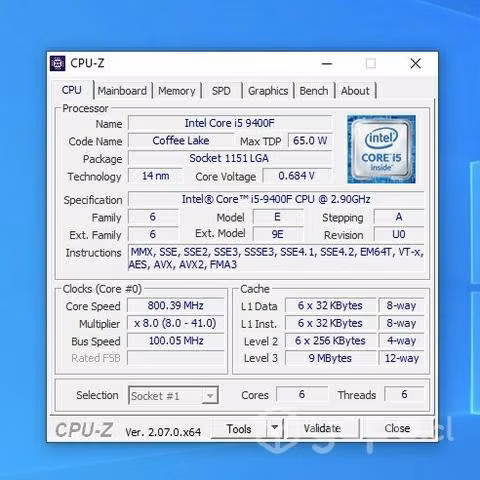The height and width of the screenshot is (480, 480).
Task: Click the Name field 'Intel Core i5 9400F'
Action: (x=230, y=123)
